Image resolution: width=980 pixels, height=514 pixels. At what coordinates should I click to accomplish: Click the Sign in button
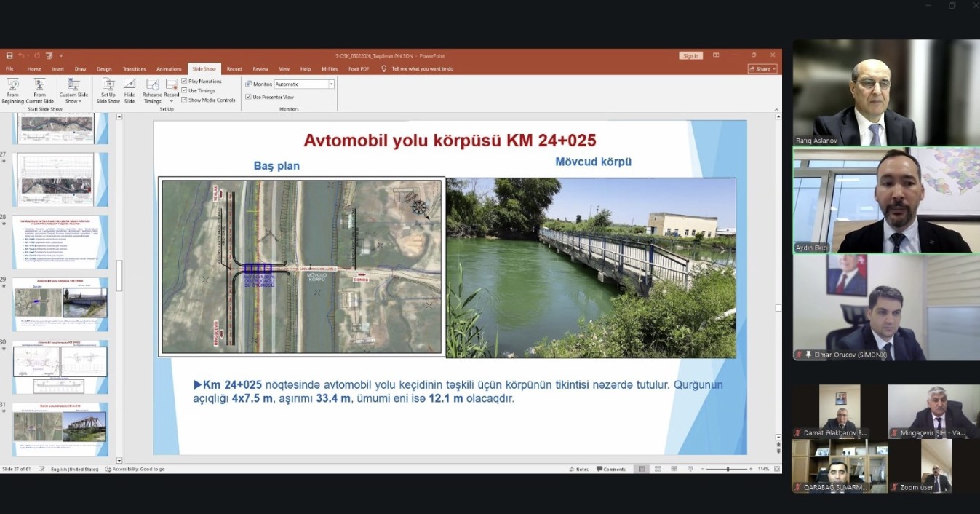click(690, 55)
